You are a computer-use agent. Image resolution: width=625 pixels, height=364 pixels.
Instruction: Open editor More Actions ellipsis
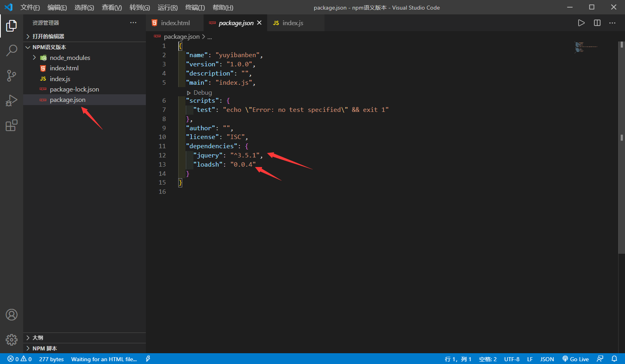click(612, 23)
